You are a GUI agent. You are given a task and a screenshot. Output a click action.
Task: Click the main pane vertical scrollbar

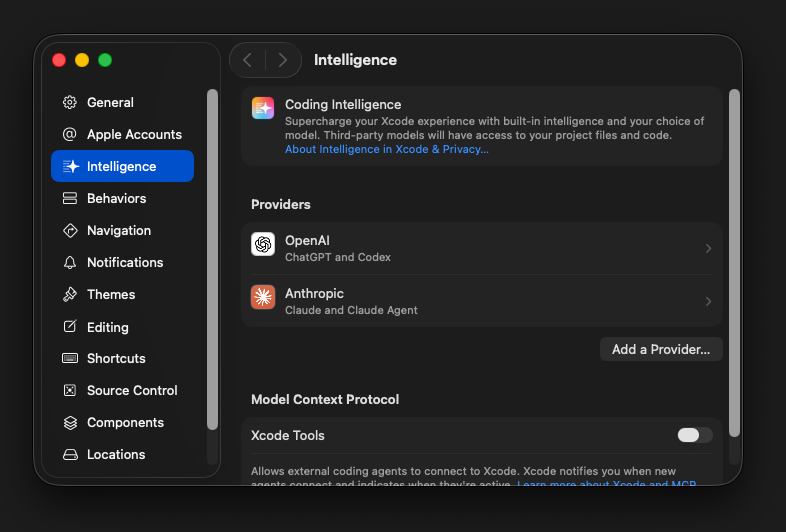734,263
